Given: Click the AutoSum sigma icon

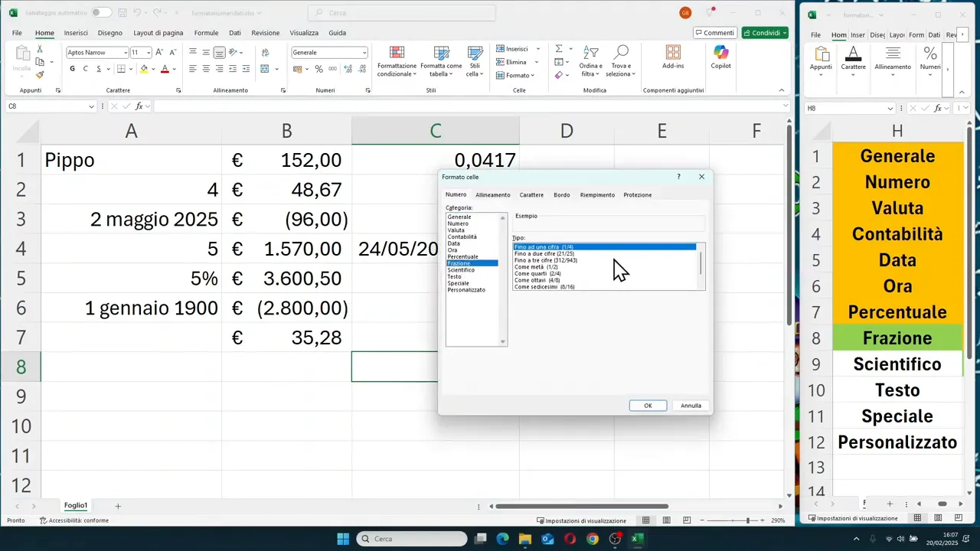Looking at the screenshot, I should pyautogui.click(x=558, y=49).
